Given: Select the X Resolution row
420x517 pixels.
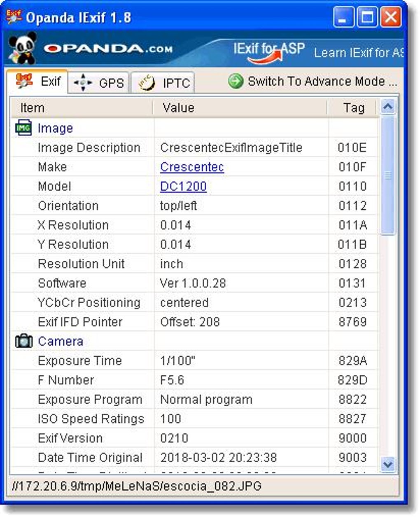Looking at the screenshot, I should click(x=194, y=225).
